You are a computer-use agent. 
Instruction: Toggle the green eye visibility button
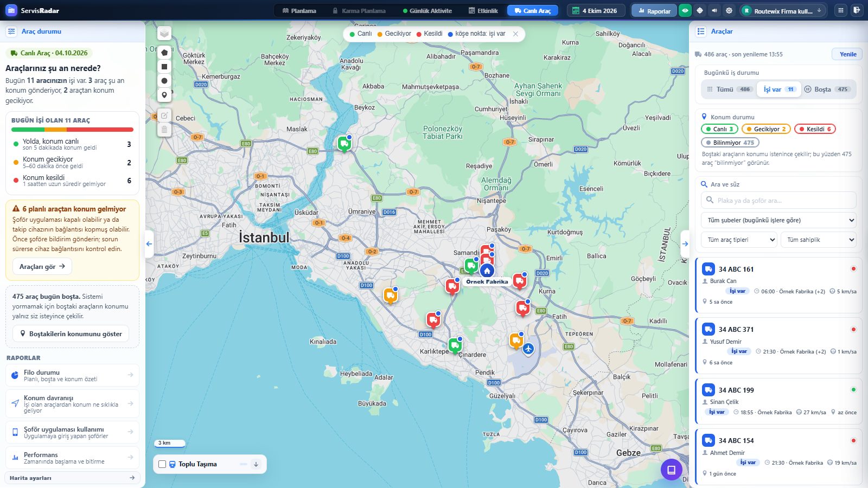pos(685,10)
